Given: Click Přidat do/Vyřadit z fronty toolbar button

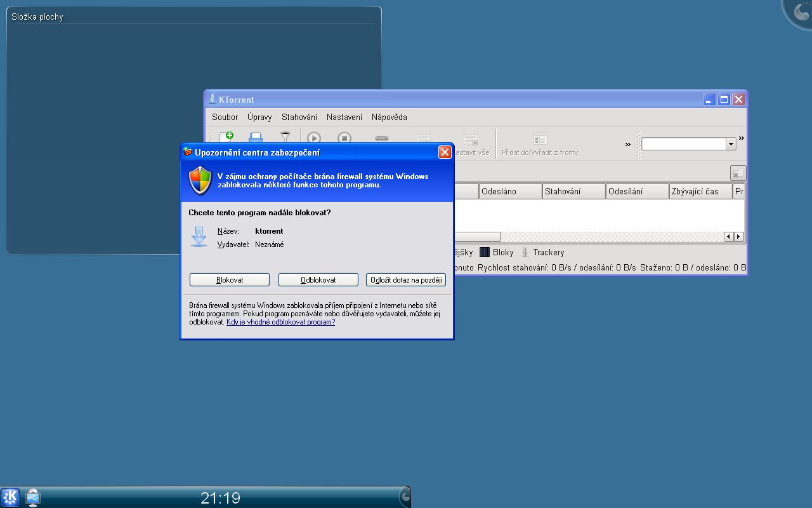Looking at the screenshot, I should coord(540,144).
